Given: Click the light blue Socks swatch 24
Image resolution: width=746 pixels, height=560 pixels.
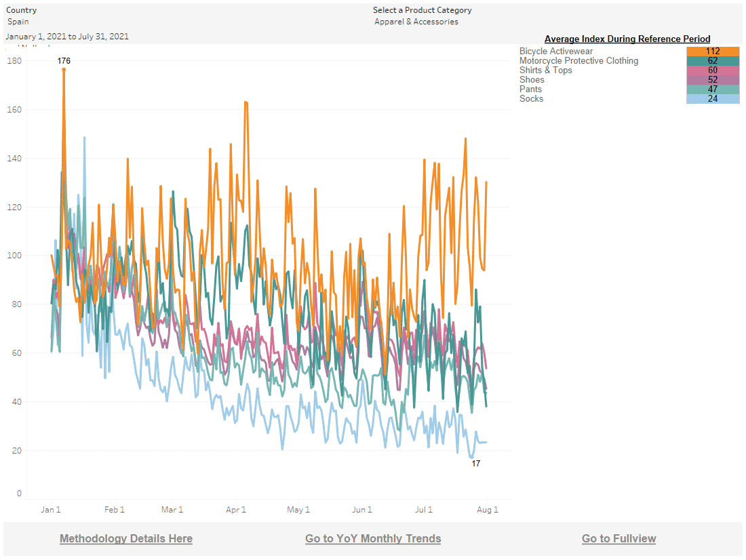Looking at the screenshot, I should point(712,99).
